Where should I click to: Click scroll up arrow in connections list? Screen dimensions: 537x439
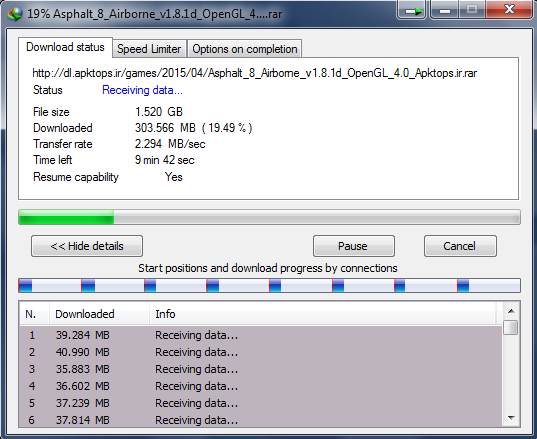point(511,311)
